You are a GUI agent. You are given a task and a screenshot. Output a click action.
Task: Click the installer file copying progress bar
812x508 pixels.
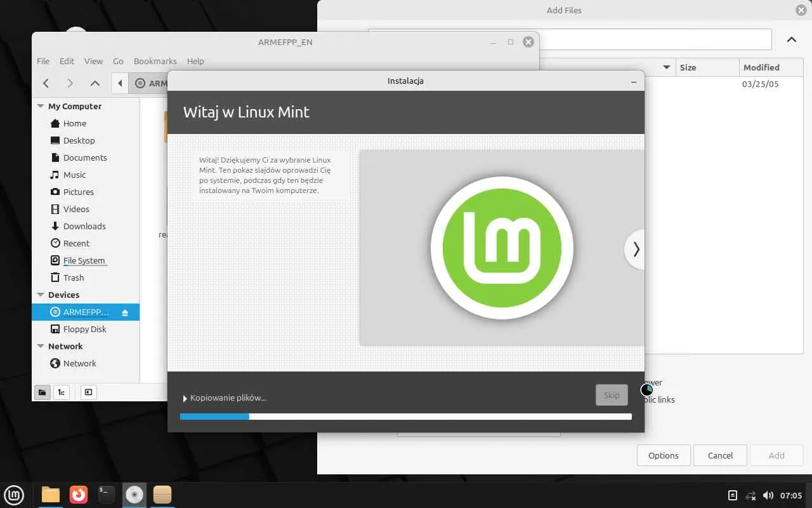[406, 417]
